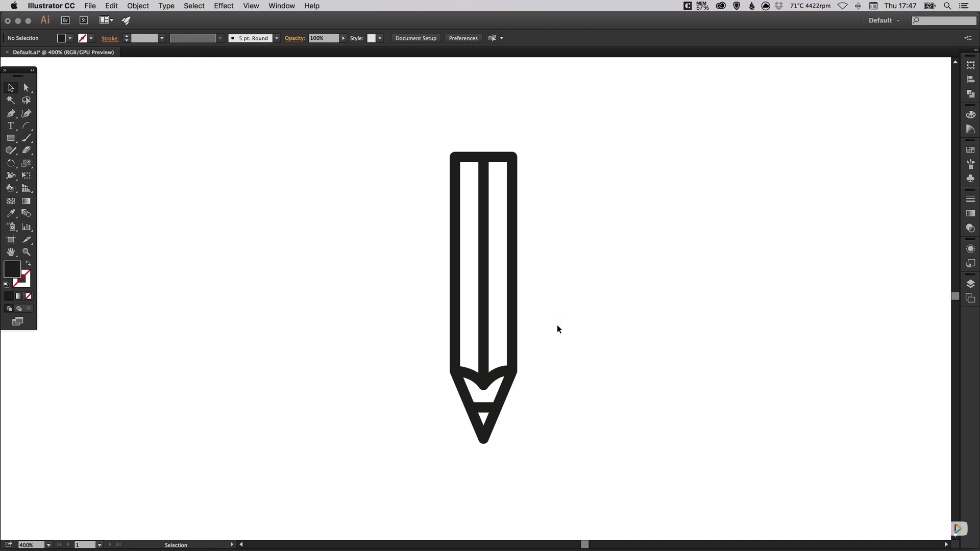The image size is (980, 551).
Task: Select the Hand tool
Action: point(11,252)
